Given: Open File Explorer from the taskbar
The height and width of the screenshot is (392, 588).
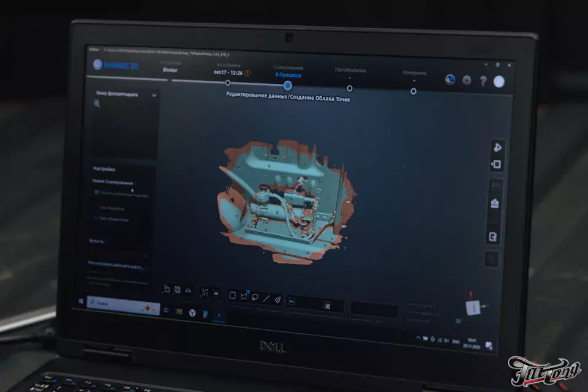Looking at the screenshot, I should point(179,312).
